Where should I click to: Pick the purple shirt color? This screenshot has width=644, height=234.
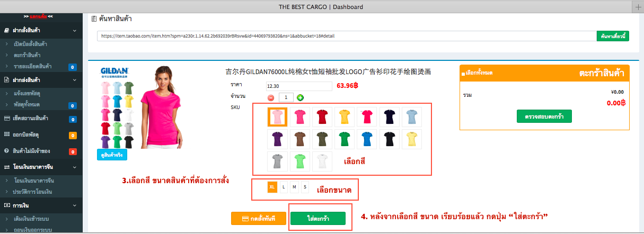(277, 139)
